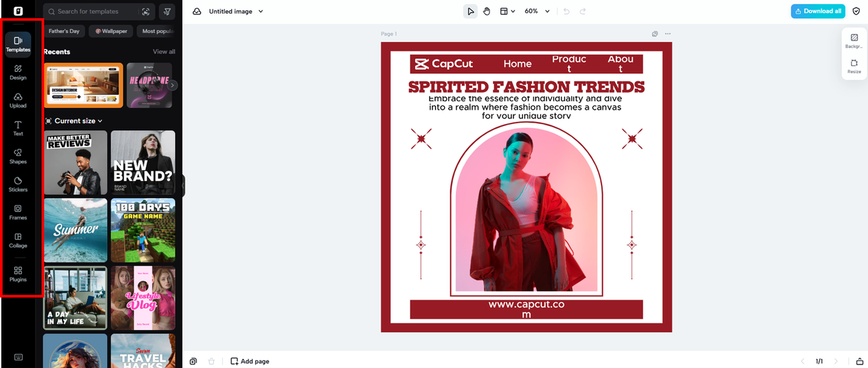This screenshot has width=868, height=368.
Task: Expand the Current size dropdown
Action: [x=74, y=121]
